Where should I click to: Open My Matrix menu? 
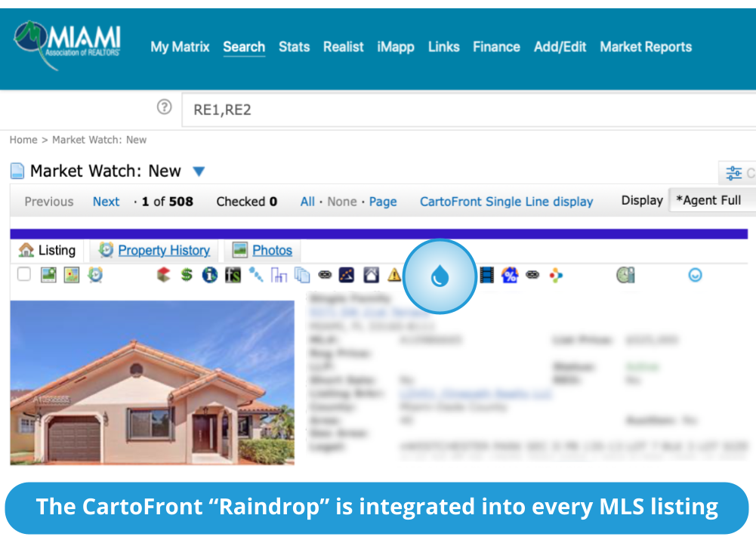click(180, 47)
